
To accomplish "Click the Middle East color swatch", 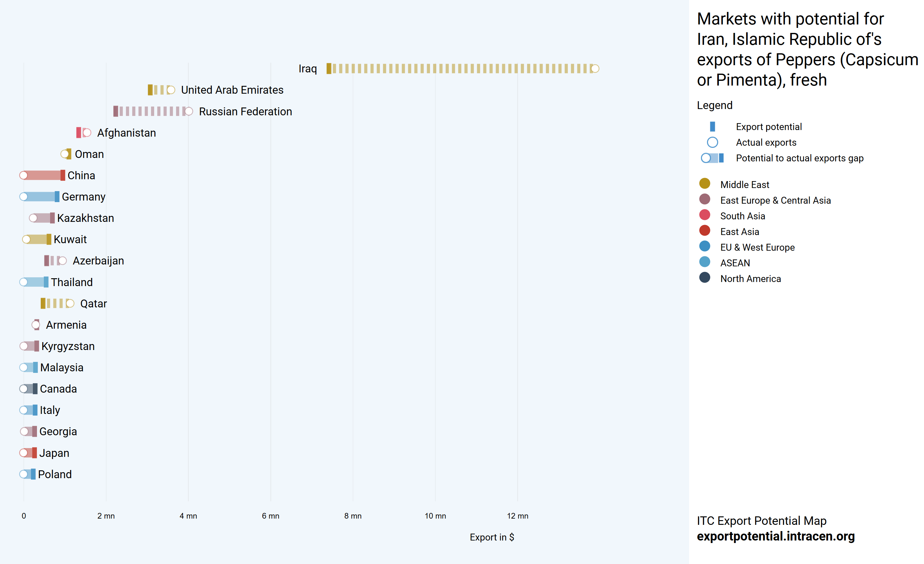I will [x=705, y=184].
